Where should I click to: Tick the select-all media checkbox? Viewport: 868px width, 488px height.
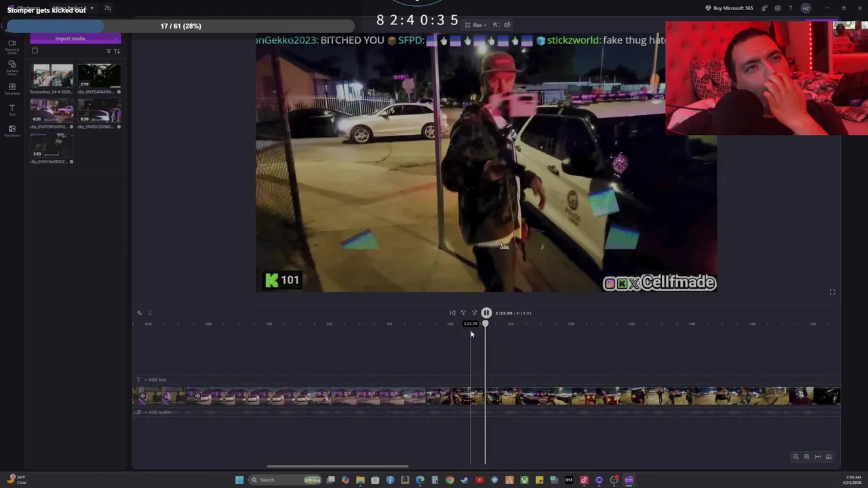coord(35,51)
